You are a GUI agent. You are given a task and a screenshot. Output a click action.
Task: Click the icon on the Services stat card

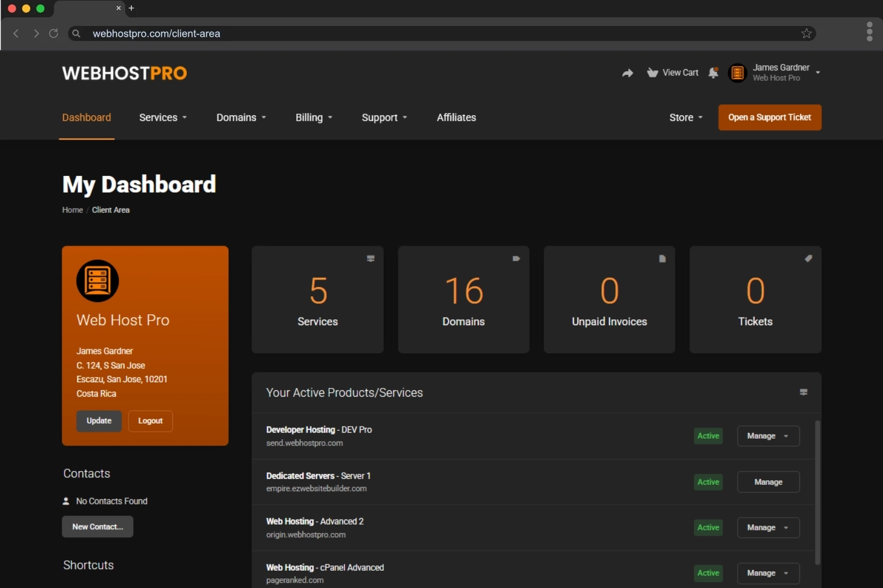coord(371,258)
